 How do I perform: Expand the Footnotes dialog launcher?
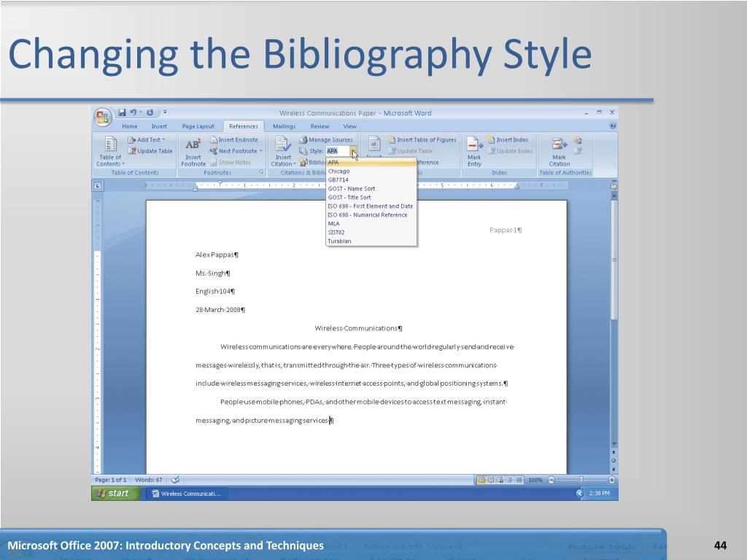(262, 172)
